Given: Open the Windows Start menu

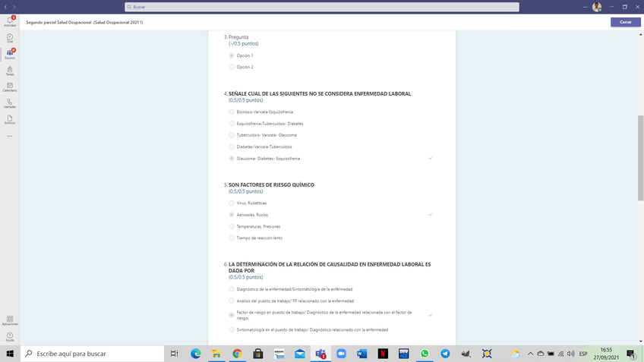Looking at the screenshot, I should point(10,354).
